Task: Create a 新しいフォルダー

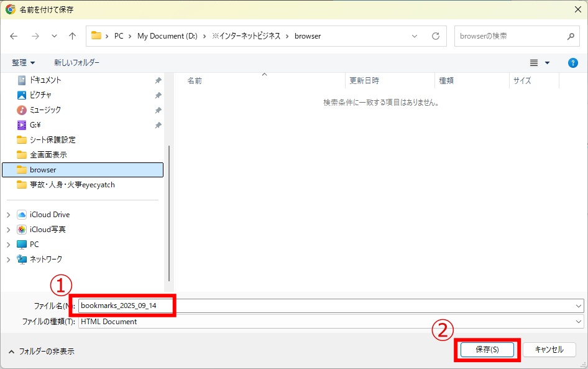Action: point(76,63)
